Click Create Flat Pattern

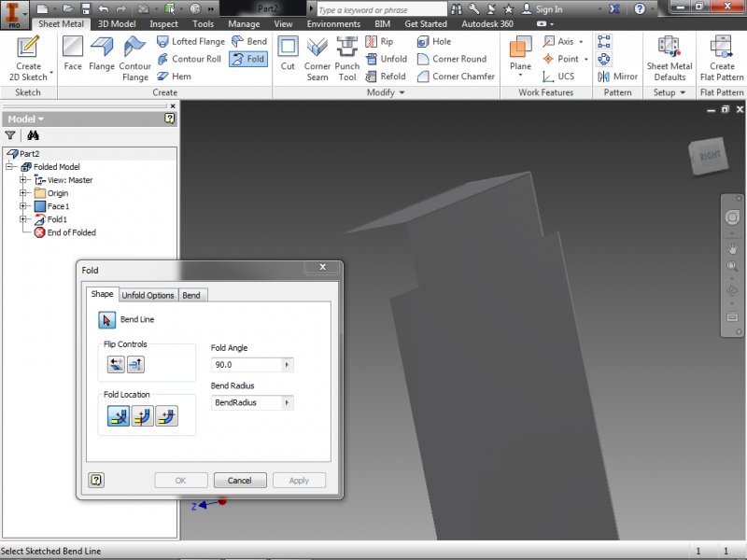[x=721, y=58]
